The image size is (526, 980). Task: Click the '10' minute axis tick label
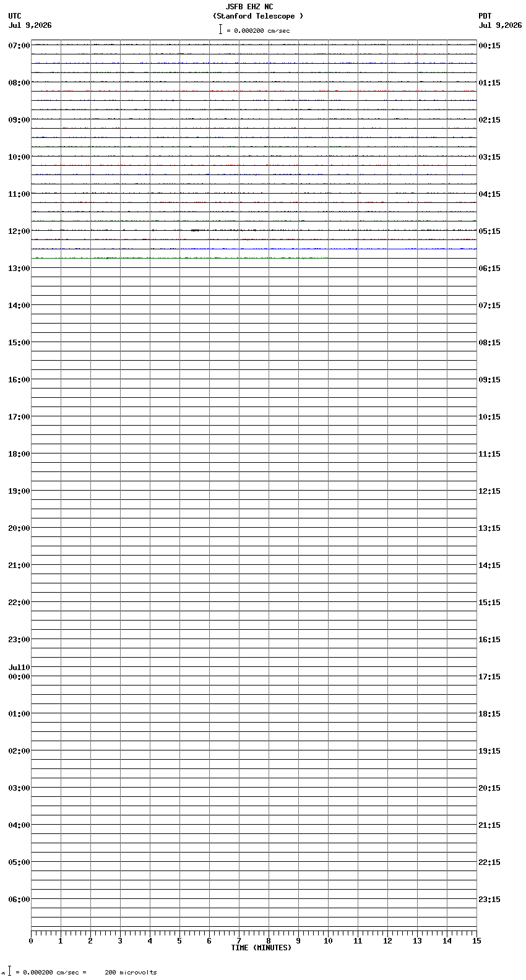pos(328,941)
